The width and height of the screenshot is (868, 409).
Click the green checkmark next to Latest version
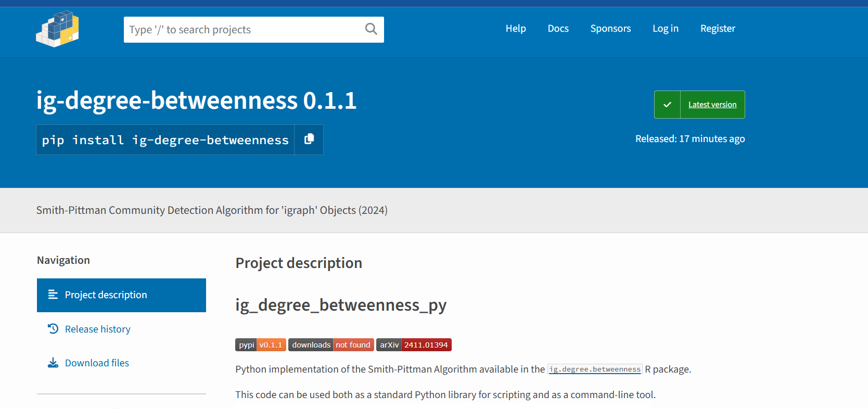pyautogui.click(x=667, y=105)
